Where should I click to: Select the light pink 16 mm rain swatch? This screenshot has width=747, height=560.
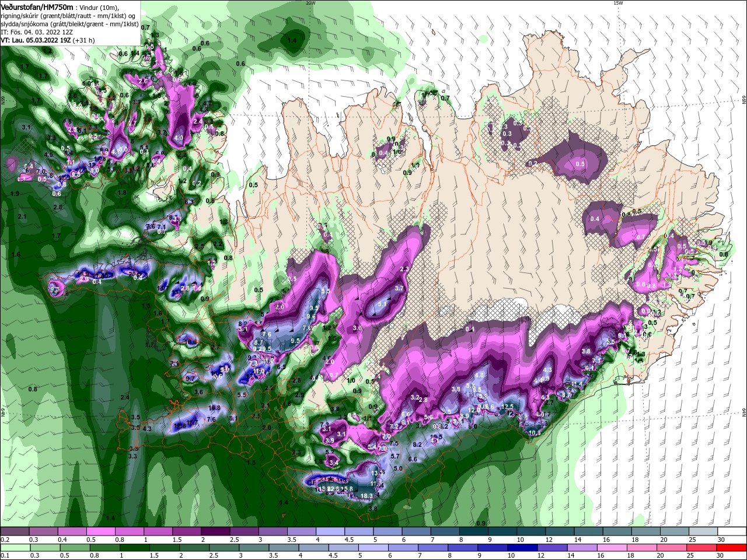612,547
